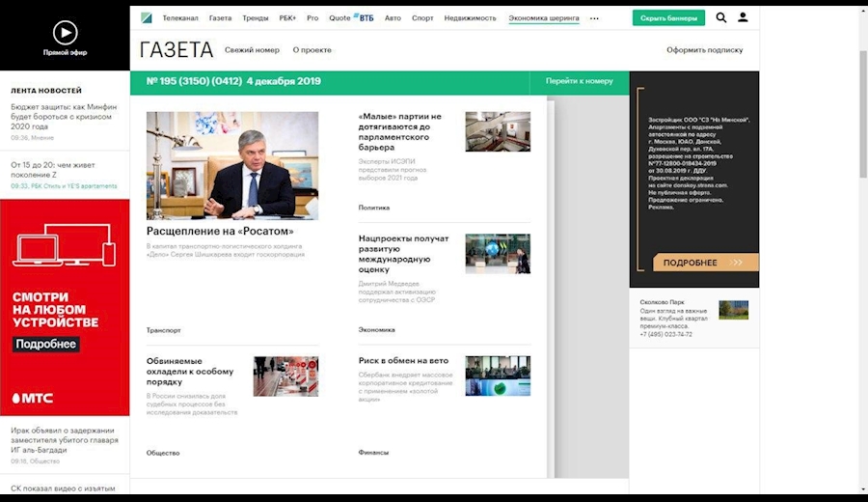868x502 pixels.
Task: Click Подробнее on red МТС banner
Action: (45, 345)
